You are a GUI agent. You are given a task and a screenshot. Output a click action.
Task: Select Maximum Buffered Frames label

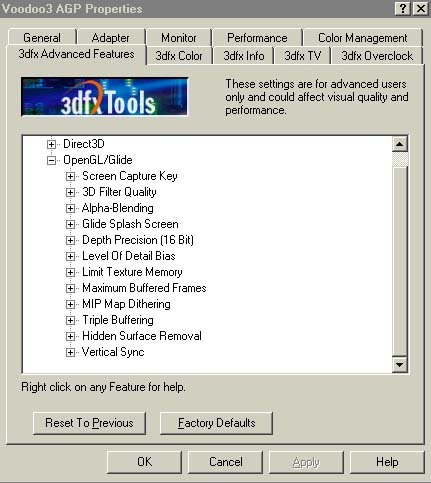pyautogui.click(x=144, y=288)
